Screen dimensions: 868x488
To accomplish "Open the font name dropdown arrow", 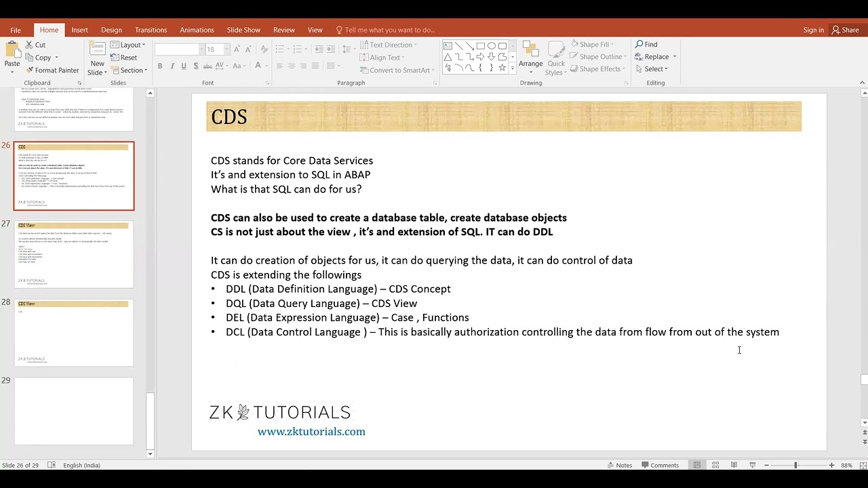I will pyautogui.click(x=201, y=49).
